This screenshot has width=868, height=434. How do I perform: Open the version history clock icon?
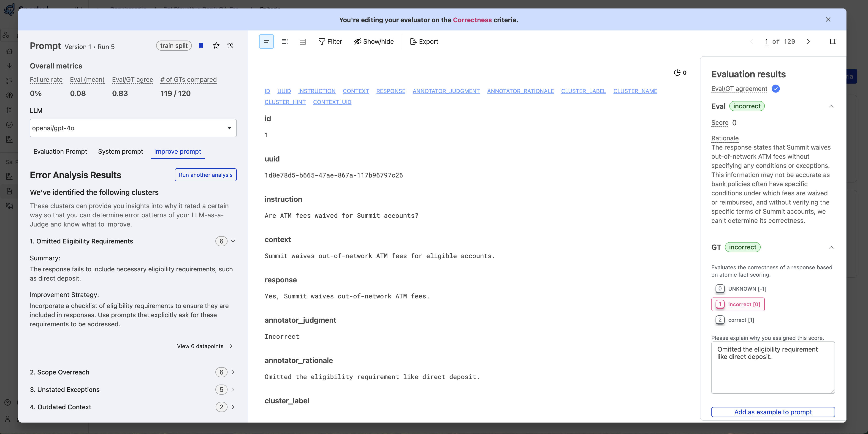tap(231, 46)
